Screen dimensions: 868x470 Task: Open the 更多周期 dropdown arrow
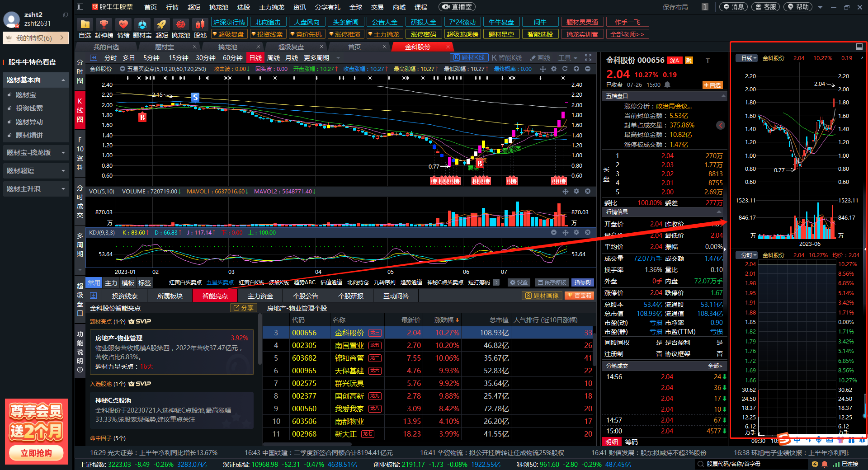point(338,58)
